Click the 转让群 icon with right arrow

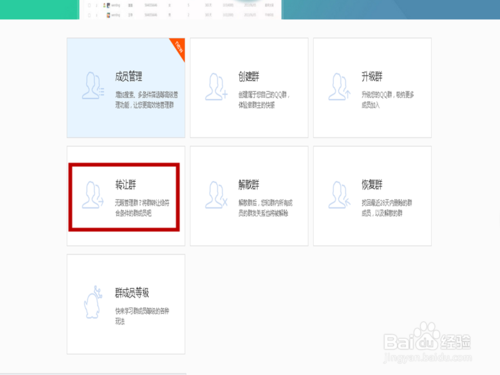[x=93, y=195]
